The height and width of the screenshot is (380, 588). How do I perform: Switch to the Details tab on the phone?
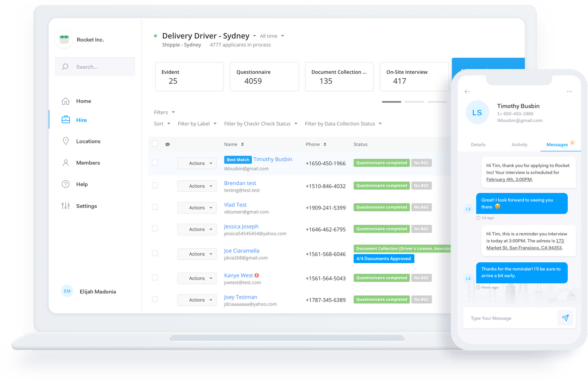[x=478, y=145]
